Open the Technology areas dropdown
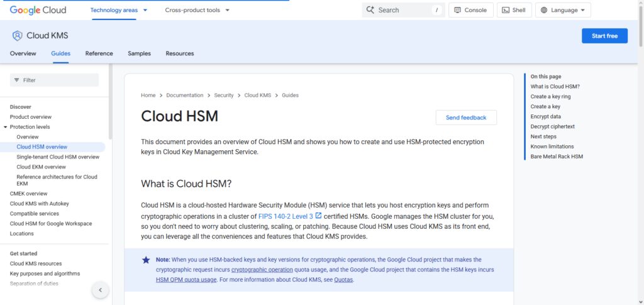 point(119,10)
